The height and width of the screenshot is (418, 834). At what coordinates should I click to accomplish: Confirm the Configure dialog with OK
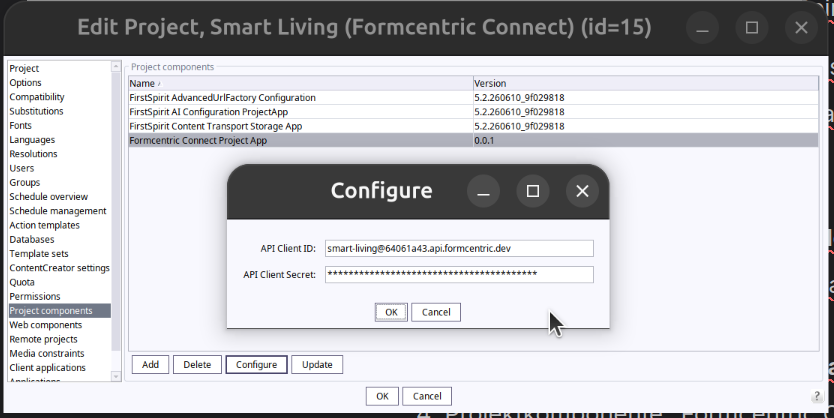tap(391, 312)
